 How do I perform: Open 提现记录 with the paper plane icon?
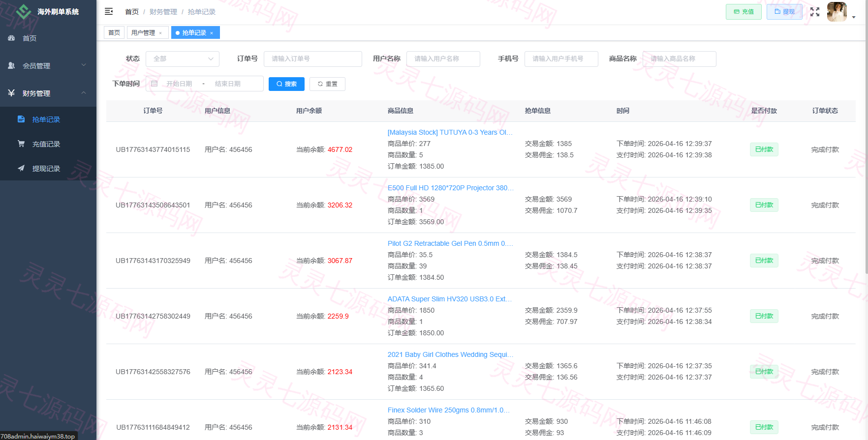pos(48,169)
